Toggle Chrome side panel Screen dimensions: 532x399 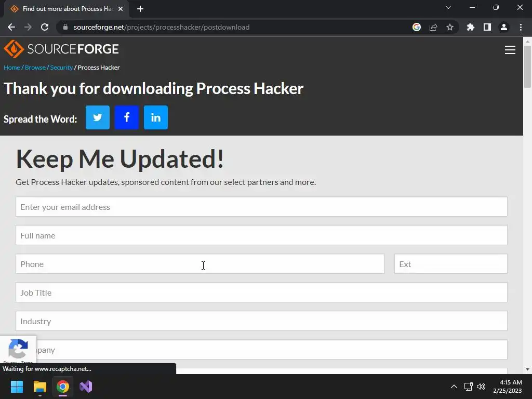coord(487,27)
